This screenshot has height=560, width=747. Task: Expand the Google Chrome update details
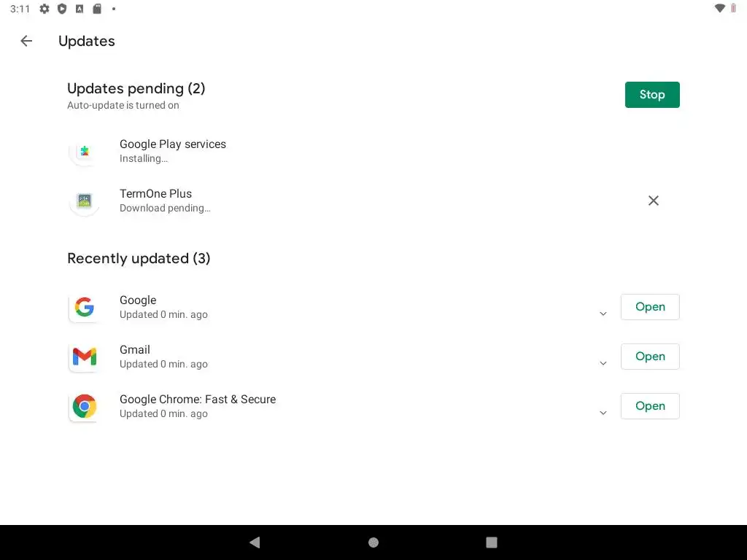(603, 413)
